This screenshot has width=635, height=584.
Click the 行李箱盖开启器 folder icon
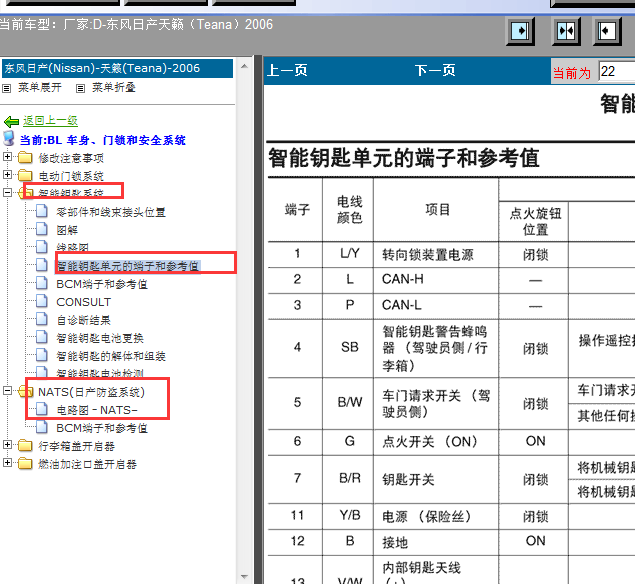click(25, 445)
